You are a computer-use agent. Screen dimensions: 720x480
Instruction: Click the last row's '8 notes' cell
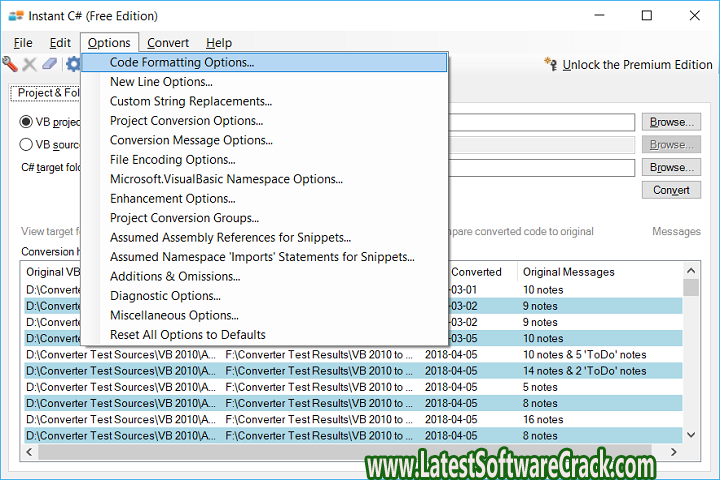pyautogui.click(x=540, y=435)
